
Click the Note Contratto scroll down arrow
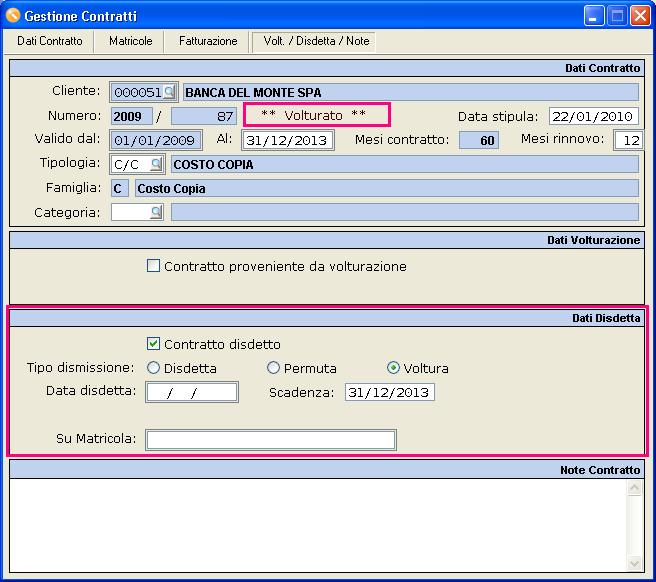pyautogui.click(x=635, y=563)
